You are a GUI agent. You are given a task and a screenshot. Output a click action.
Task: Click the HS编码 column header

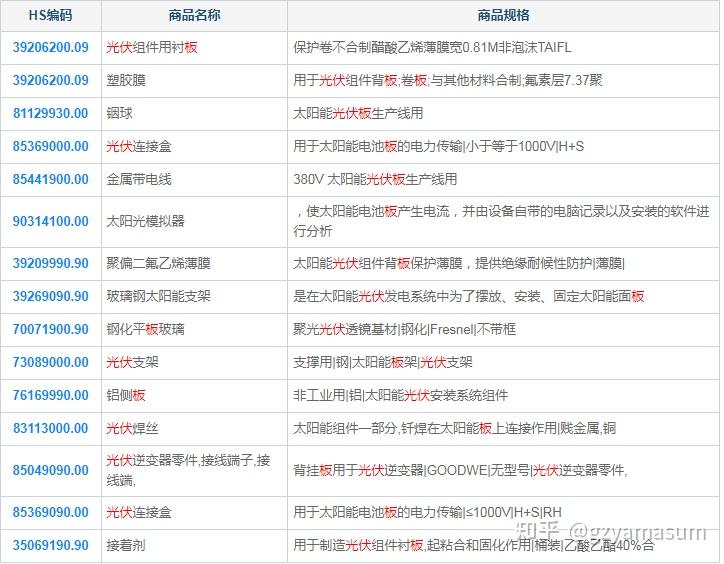[50, 15]
